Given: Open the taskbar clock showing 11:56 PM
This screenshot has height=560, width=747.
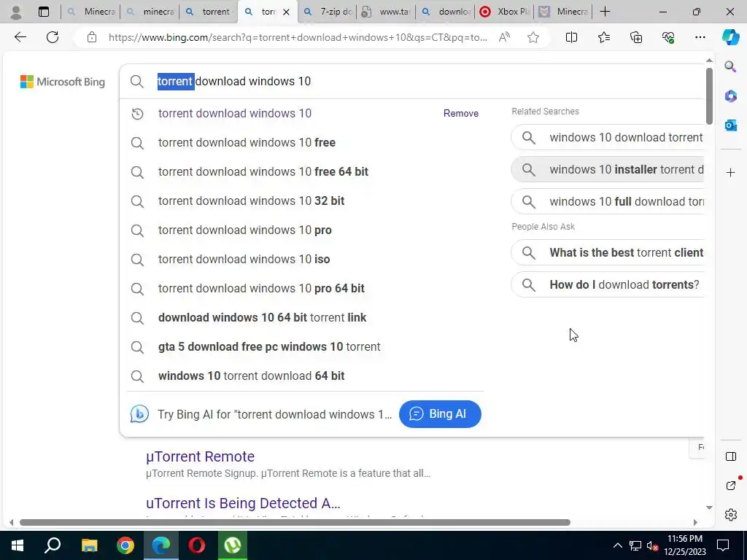Looking at the screenshot, I should tap(685, 545).
